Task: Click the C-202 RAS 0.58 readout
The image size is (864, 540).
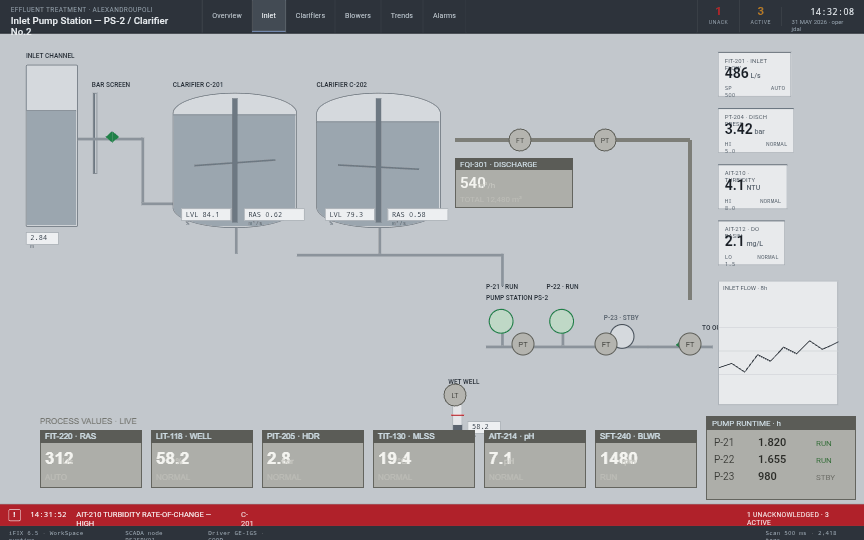Action: pyautogui.click(x=418, y=214)
